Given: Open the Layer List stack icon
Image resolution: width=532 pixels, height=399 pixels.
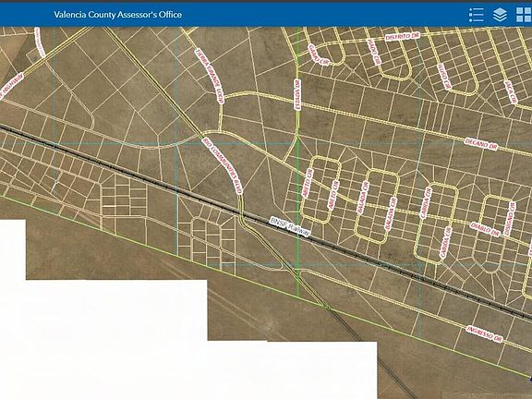Looking at the screenshot, I should point(500,15).
